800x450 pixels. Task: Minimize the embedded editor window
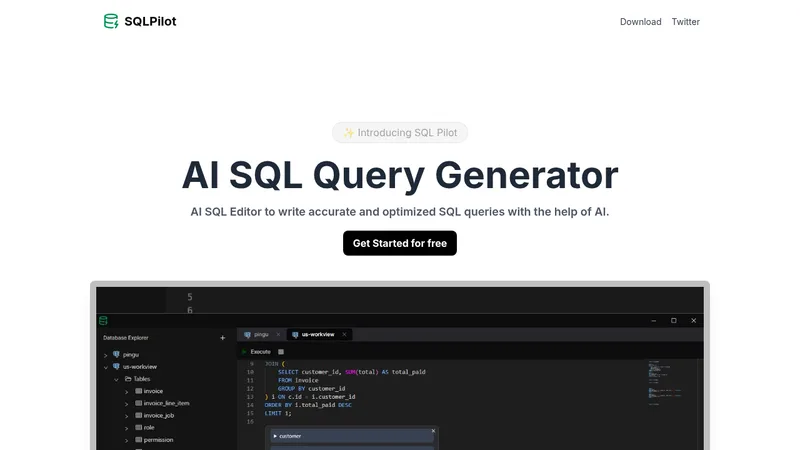(654, 321)
